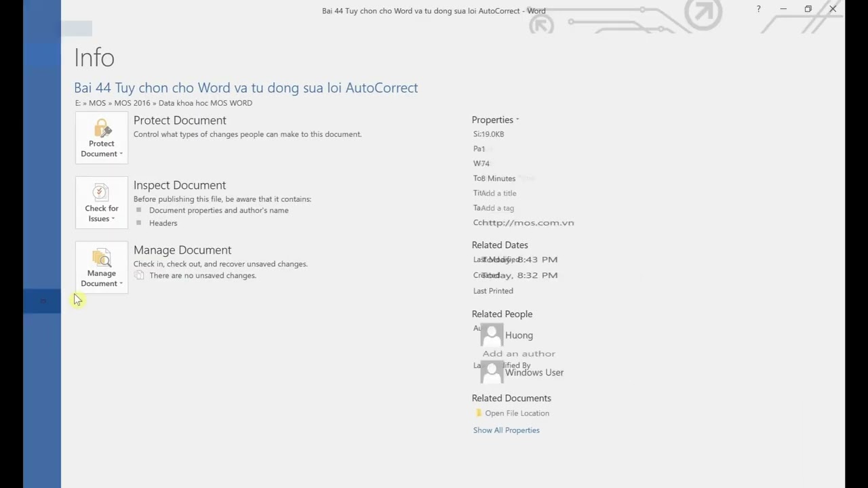Screen dimensions: 868x488
Task: Click 'There are no unsaved changes' text
Action: tap(203, 276)
